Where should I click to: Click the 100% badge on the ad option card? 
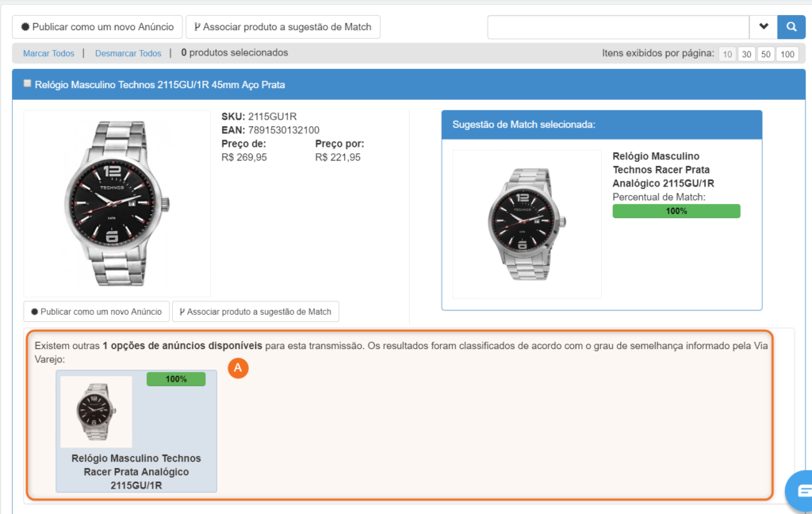176,379
